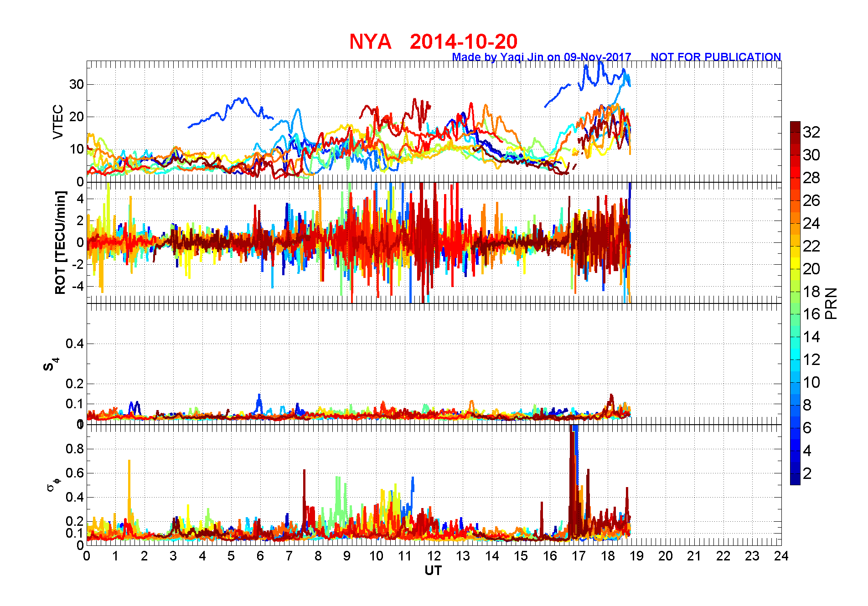The width and height of the screenshot is (868, 606).
Task: Click ROT panel y-tick label -4
Action: click(78, 287)
